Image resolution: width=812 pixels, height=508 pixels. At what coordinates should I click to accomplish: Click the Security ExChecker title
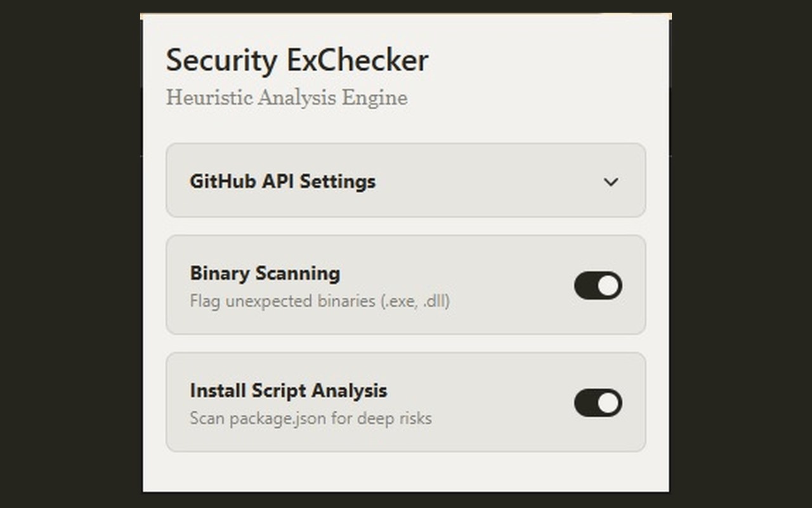pos(297,60)
